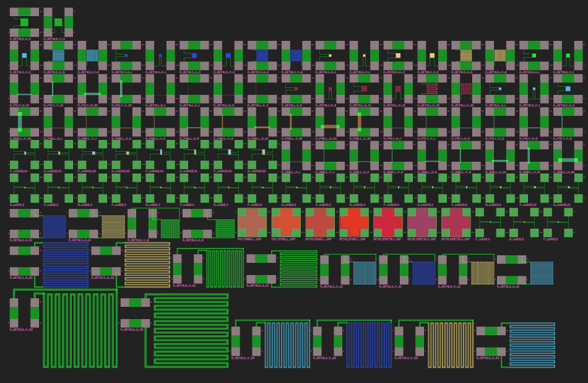Select the R_METAL5_H_2 test structure at top left

click(x=24, y=22)
